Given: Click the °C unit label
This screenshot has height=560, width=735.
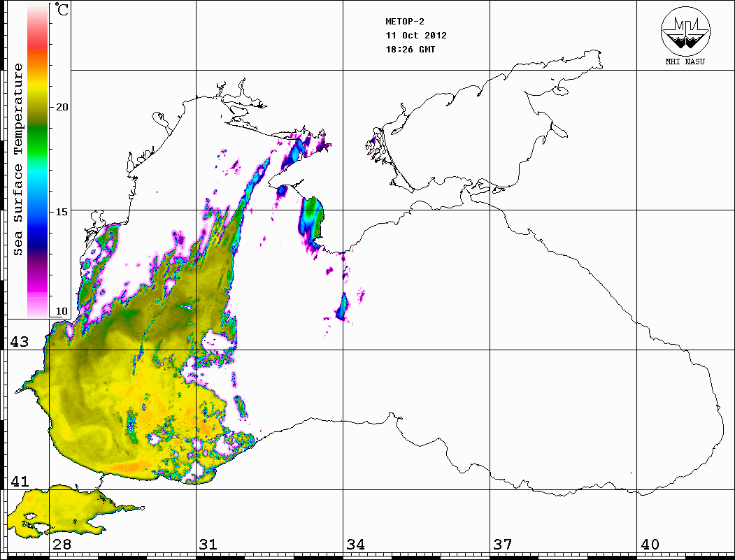Looking at the screenshot, I should point(61,9).
